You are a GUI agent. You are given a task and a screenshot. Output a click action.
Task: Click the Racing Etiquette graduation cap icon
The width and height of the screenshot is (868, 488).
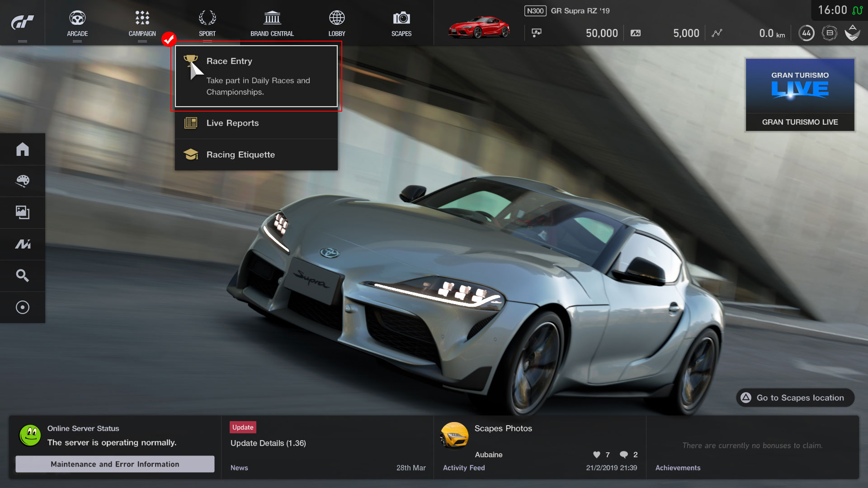coord(191,155)
